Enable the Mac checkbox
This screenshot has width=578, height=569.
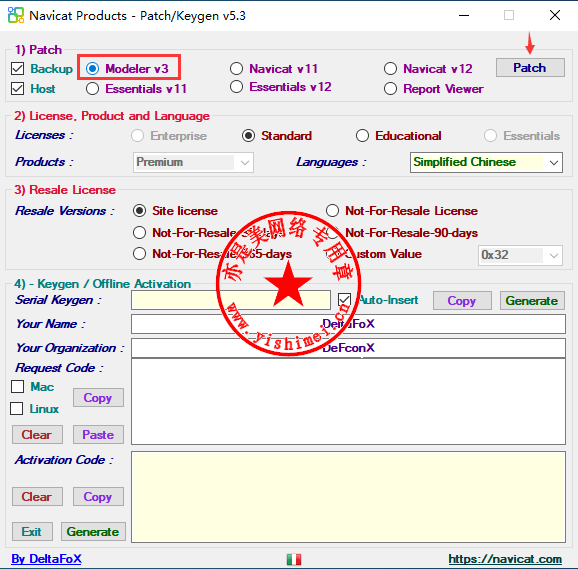point(17,387)
